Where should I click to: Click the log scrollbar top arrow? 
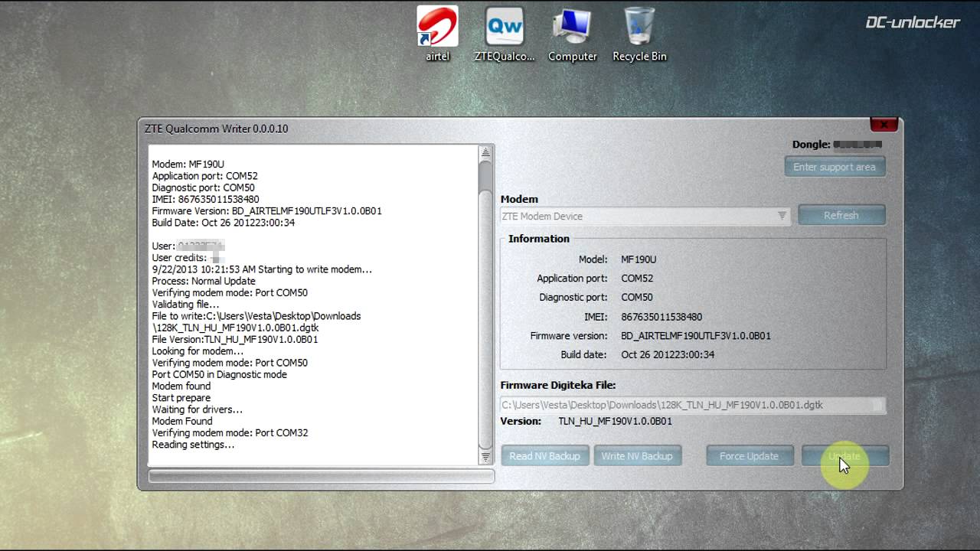coord(485,153)
